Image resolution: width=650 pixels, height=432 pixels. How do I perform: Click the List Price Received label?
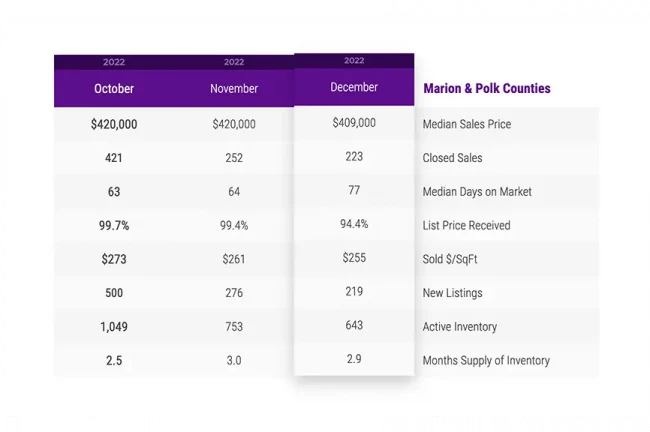[x=466, y=226]
